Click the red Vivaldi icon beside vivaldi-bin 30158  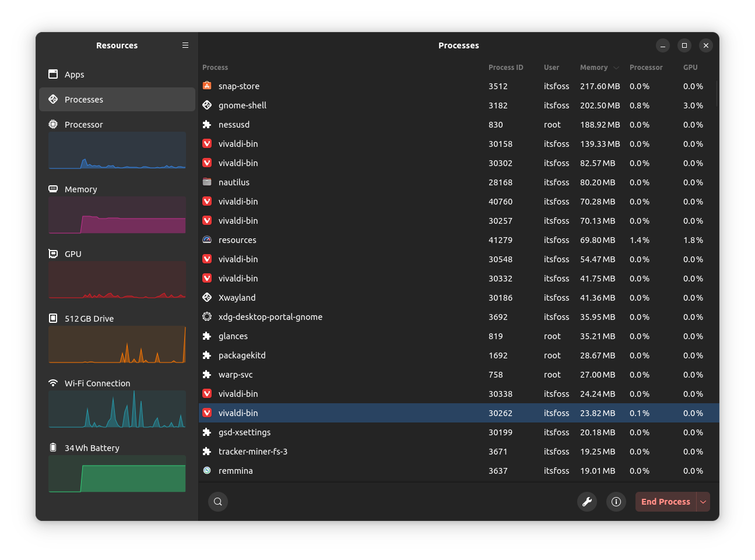click(207, 143)
